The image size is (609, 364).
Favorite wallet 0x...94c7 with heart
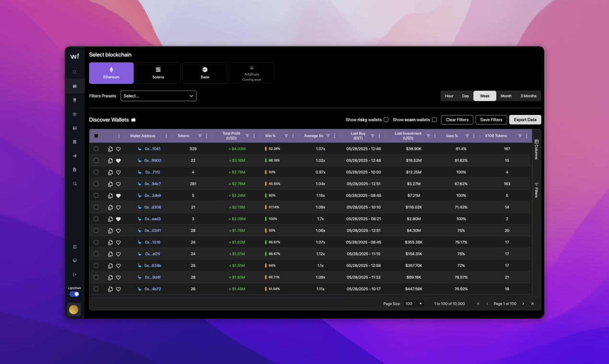click(x=118, y=184)
